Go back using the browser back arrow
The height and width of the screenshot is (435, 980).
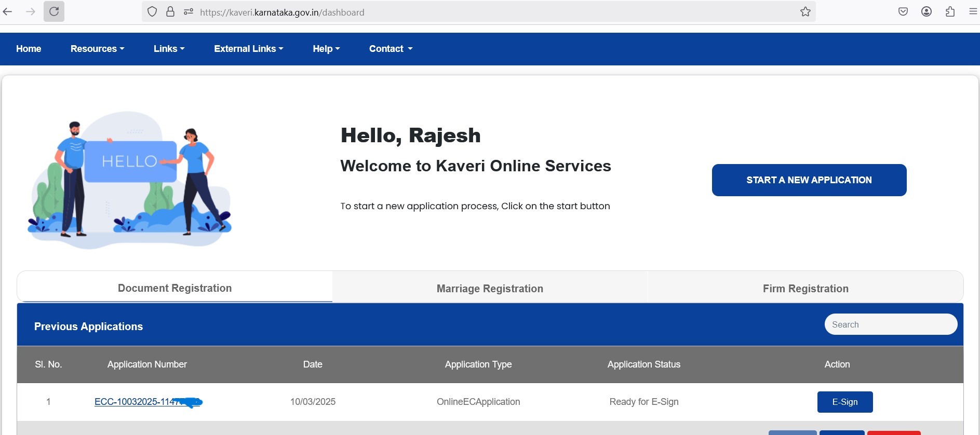click(x=7, y=11)
